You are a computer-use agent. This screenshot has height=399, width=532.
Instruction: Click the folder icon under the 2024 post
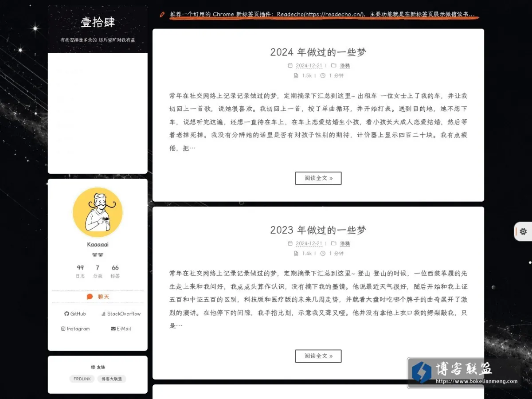click(x=334, y=66)
